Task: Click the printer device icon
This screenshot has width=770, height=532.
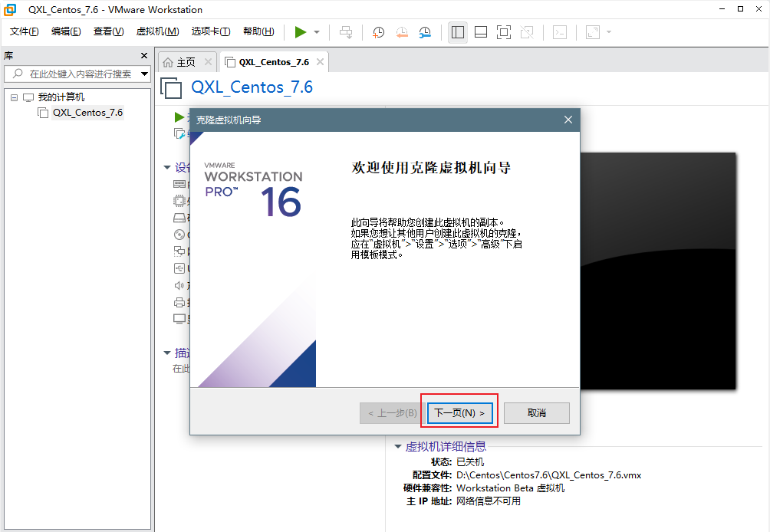Action: click(x=179, y=302)
